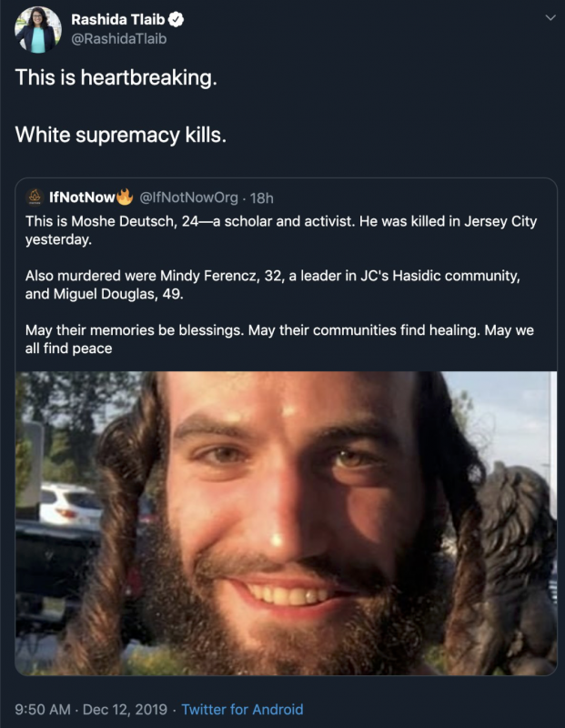Open the IfNotNow account avatar
Screen dimensions: 565x728
coord(35,197)
